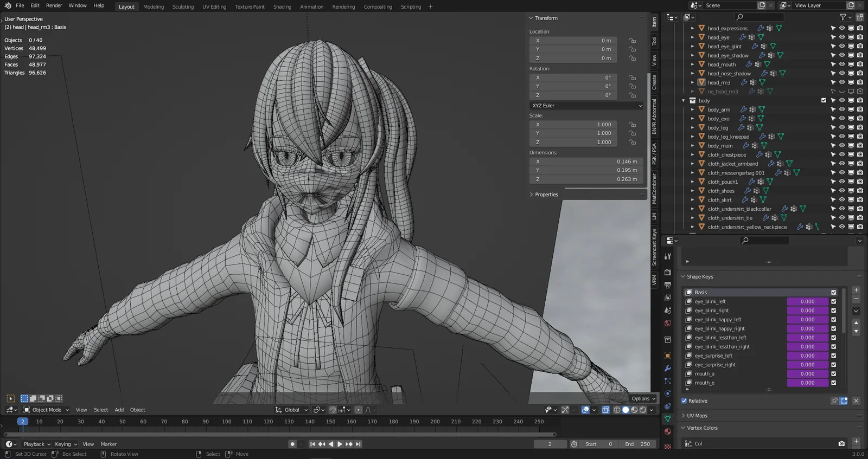The width and height of the screenshot is (868, 459).
Task: Open the Object Data mesh properties tab
Action: (668, 419)
